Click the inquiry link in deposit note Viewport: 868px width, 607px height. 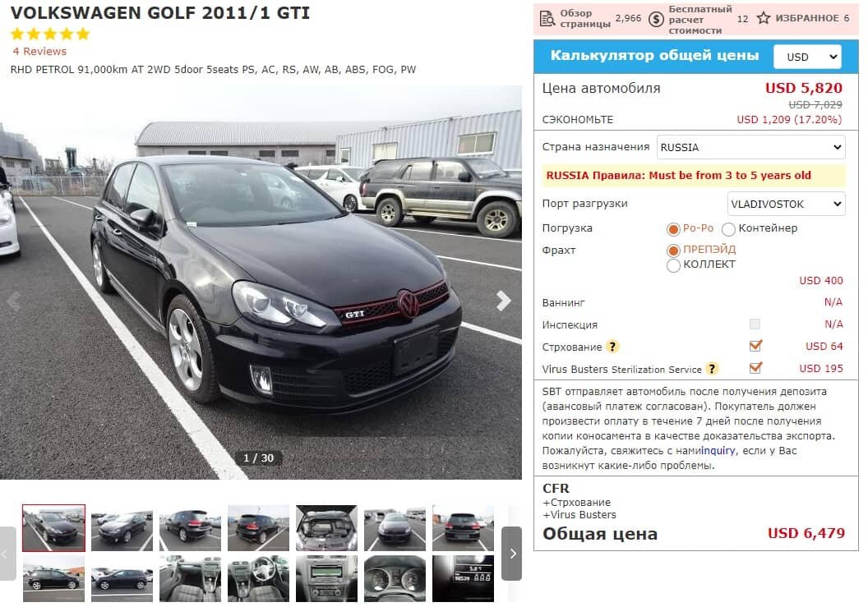click(718, 450)
